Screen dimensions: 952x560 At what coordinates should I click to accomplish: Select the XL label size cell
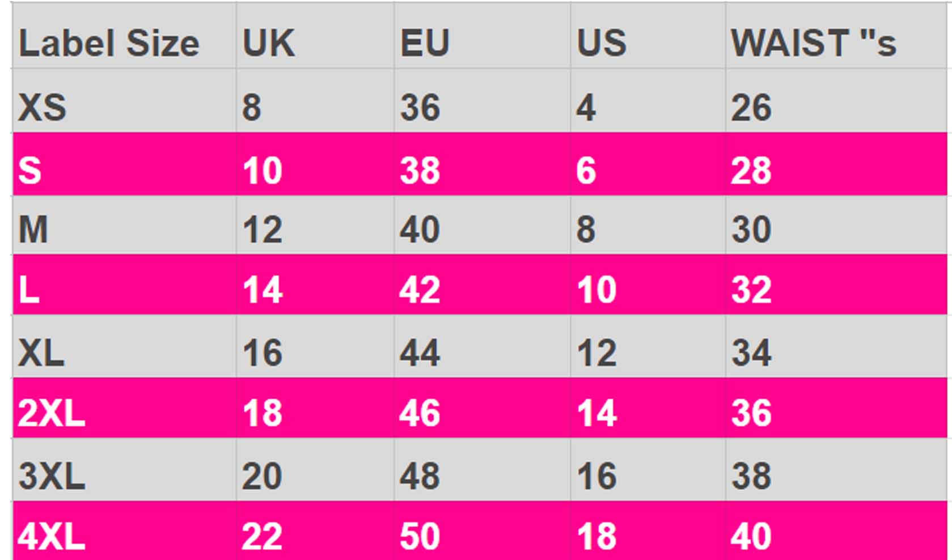click(x=41, y=353)
